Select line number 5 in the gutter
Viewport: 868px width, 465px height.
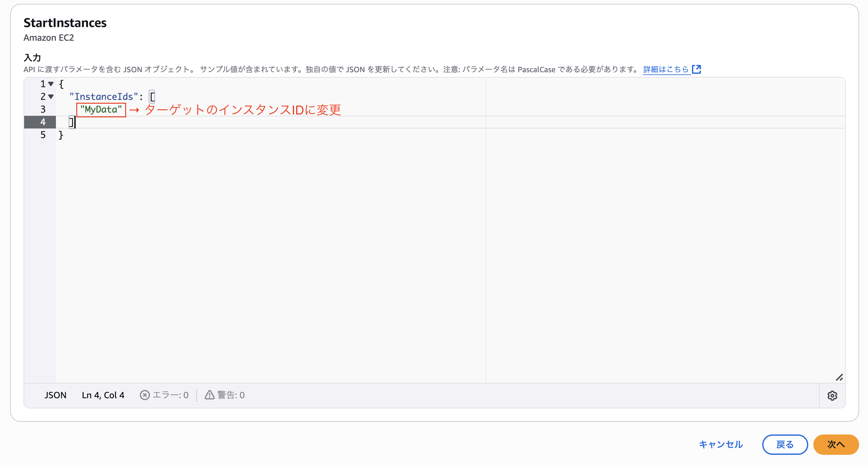coord(43,135)
